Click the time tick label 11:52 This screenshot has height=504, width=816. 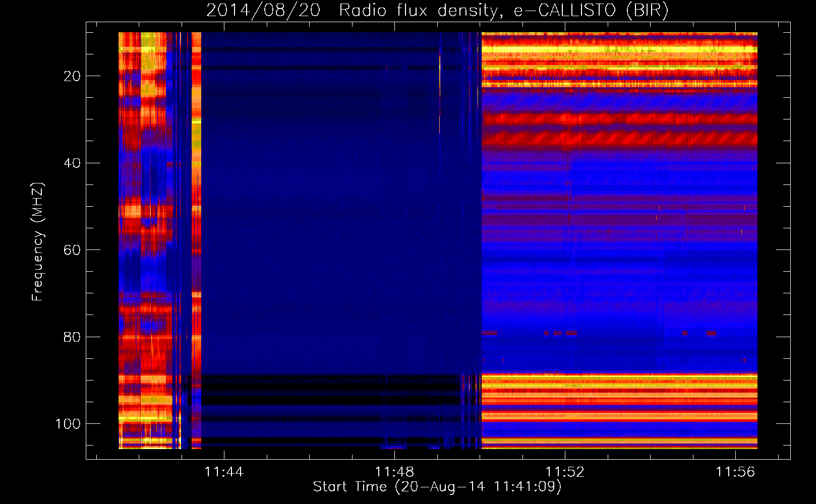(x=565, y=472)
